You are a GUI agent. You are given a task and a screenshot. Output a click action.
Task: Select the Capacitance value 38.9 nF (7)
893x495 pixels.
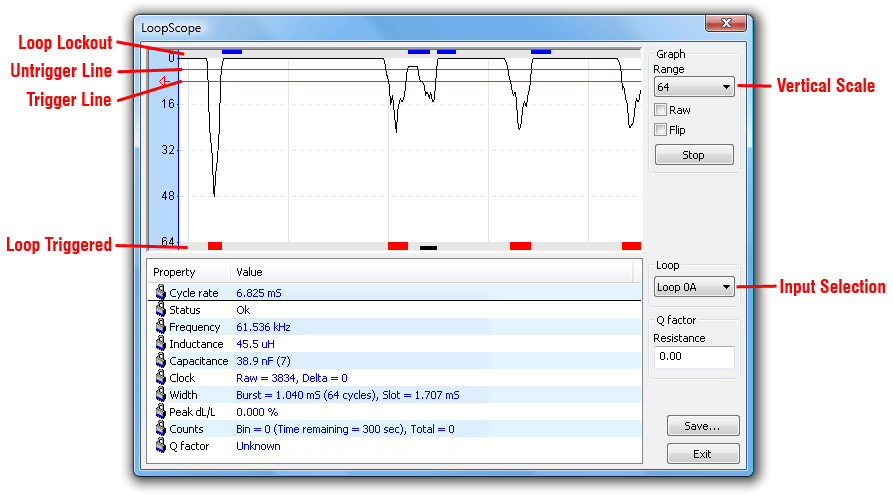263,361
